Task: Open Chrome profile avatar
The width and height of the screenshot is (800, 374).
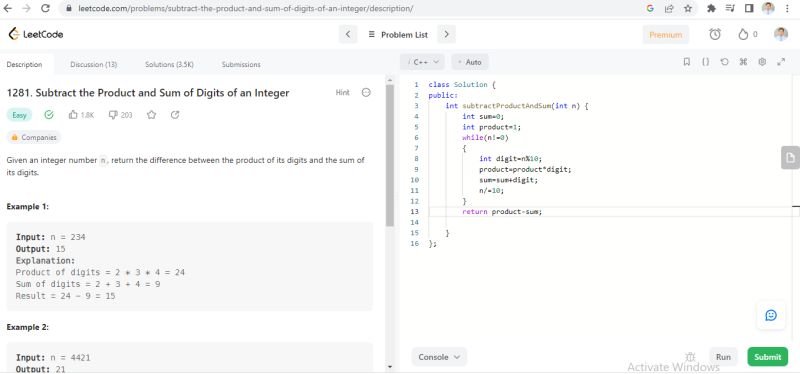Action: [x=768, y=8]
